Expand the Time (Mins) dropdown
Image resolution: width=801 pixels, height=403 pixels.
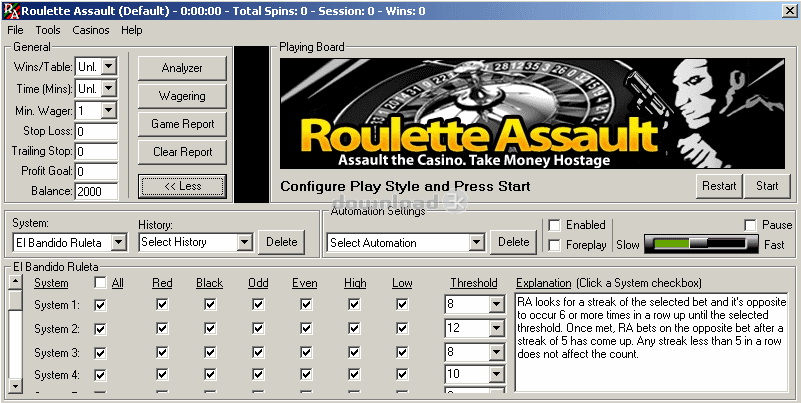109,88
